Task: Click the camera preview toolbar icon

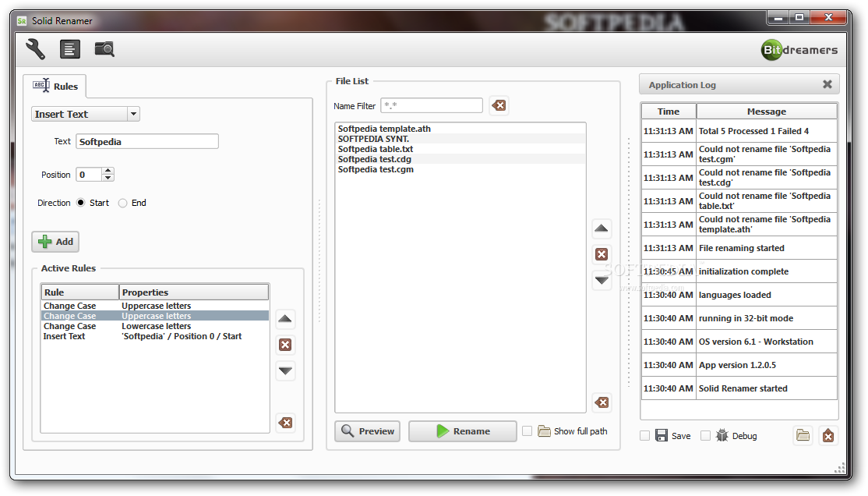Action: (x=104, y=49)
